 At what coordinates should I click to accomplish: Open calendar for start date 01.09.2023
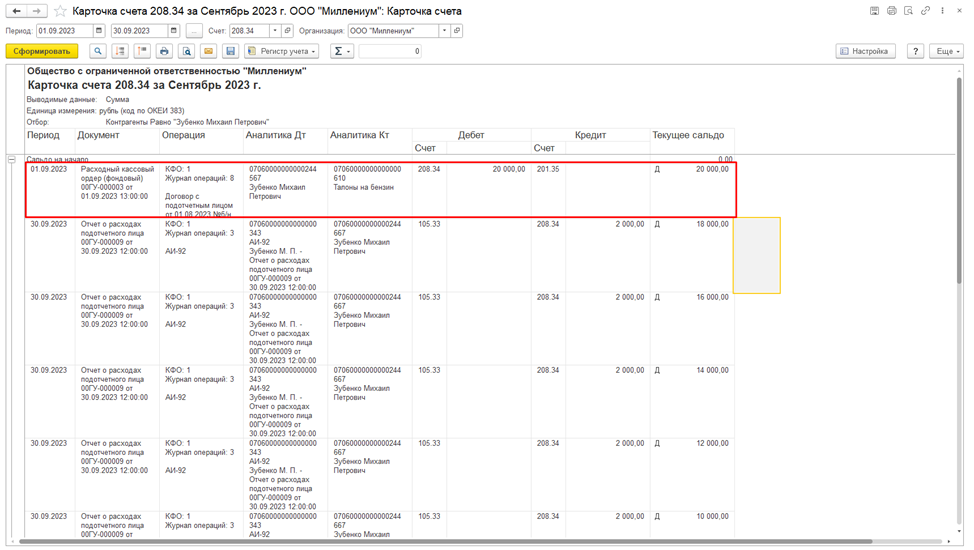(99, 30)
